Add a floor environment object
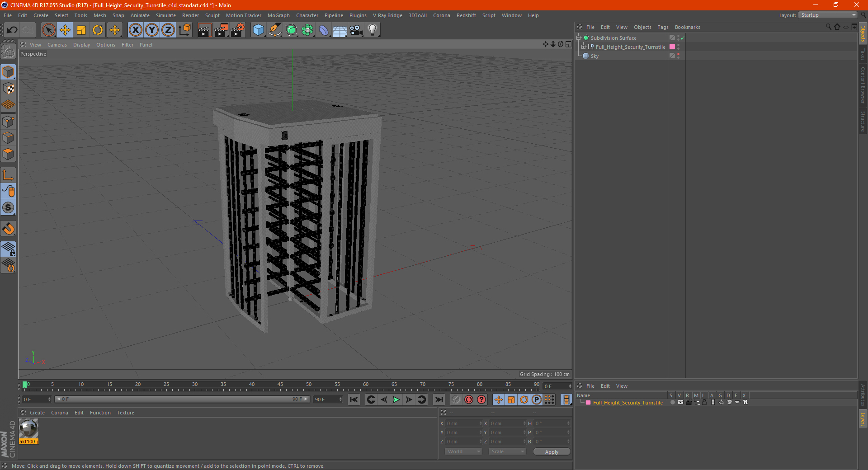The width and height of the screenshot is (868, 470). (x=340, y=30)
